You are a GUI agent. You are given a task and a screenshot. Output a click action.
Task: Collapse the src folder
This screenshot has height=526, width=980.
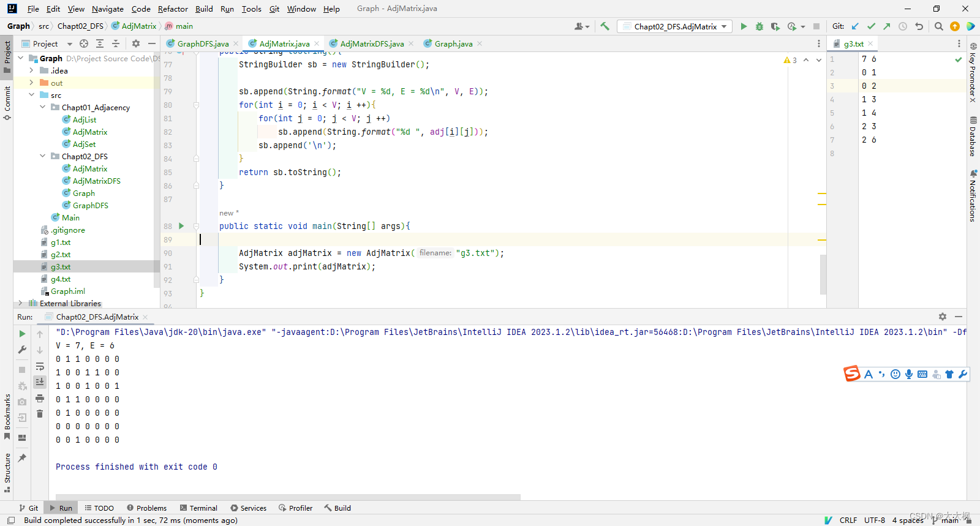32,95
